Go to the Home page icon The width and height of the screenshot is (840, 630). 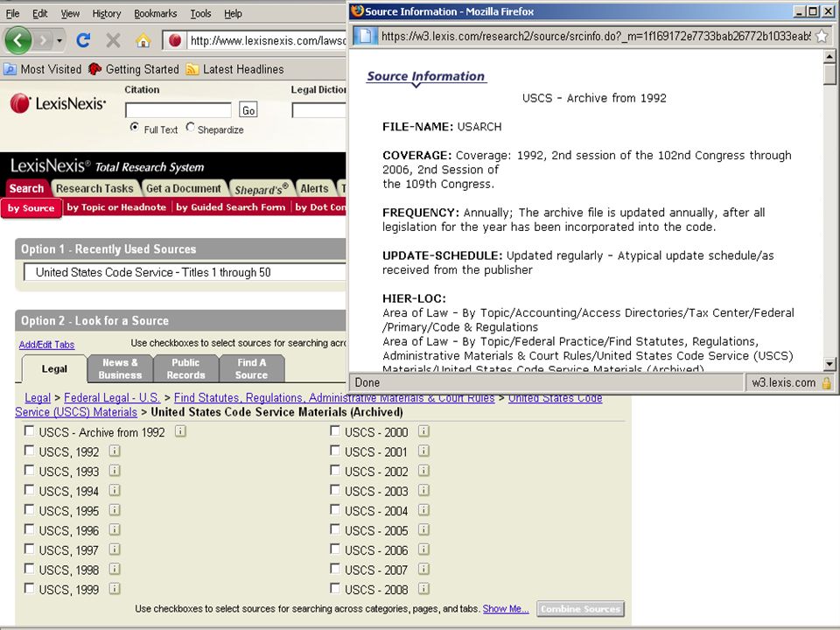coord(143,40)
